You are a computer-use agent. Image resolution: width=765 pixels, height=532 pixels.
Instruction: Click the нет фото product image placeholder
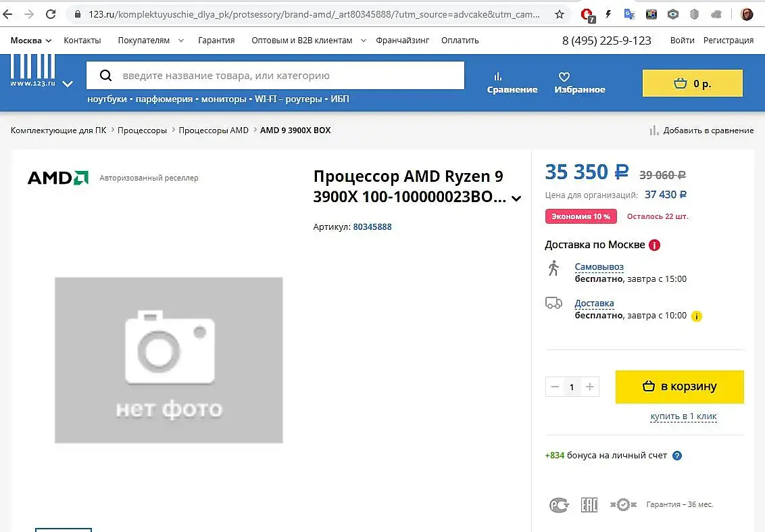click(169, 360)
